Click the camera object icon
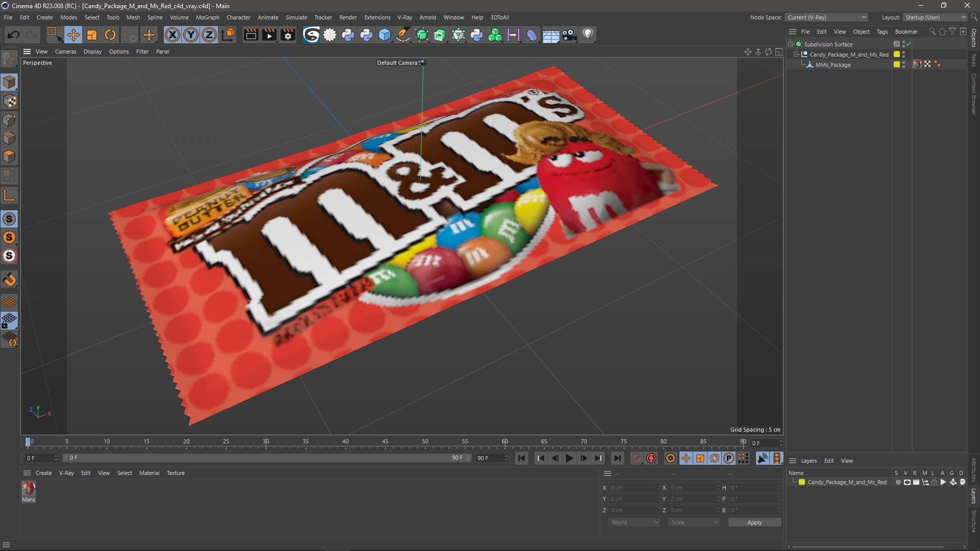This screenshot has height=551, width=980. click(x=569, y=35)
